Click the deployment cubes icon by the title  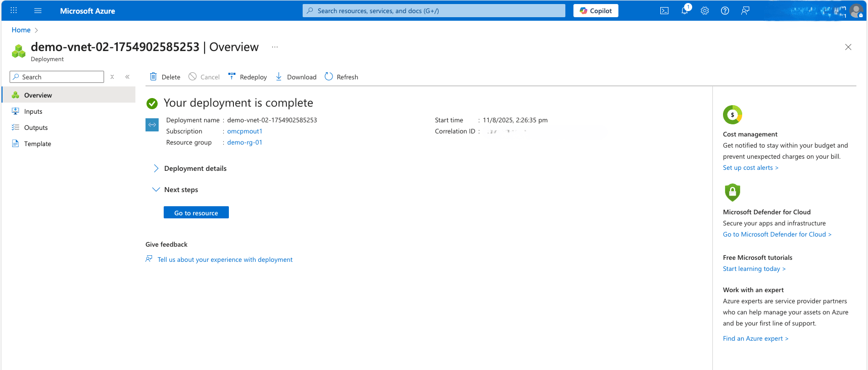[19, 51]
